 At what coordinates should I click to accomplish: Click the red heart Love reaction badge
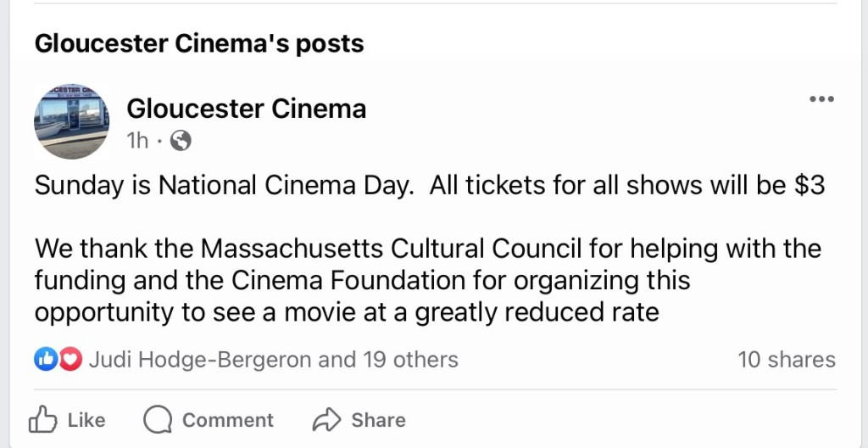(70, 360)
